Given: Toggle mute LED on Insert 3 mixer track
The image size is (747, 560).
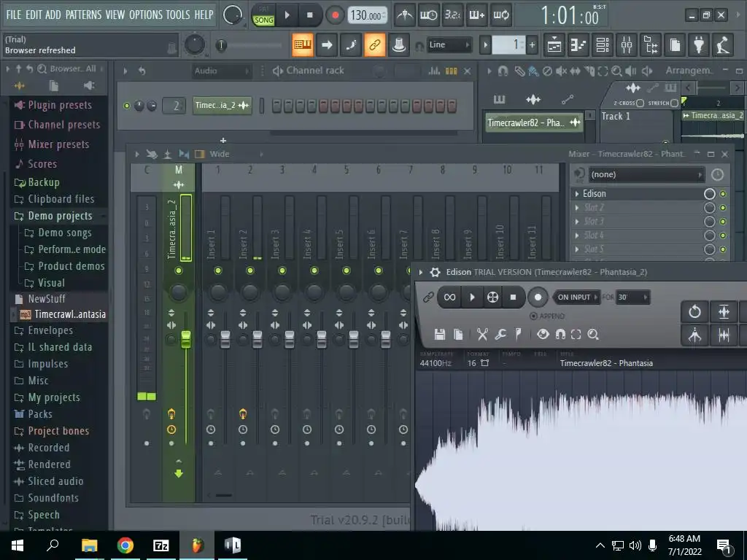Looking at the screenshot, I should 282,271.
